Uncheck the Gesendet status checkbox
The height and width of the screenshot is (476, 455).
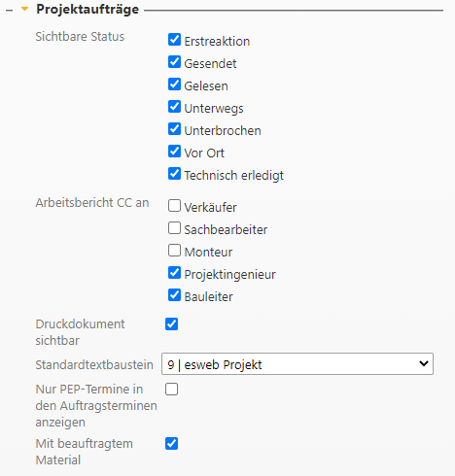[174, 62]
